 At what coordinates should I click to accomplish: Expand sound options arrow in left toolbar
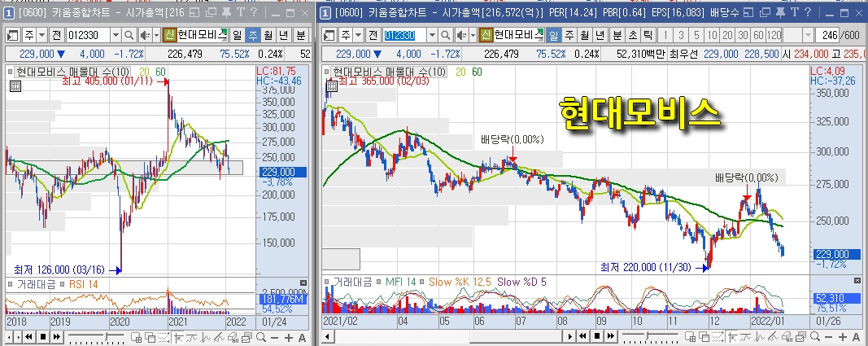(x=155, y=36)
